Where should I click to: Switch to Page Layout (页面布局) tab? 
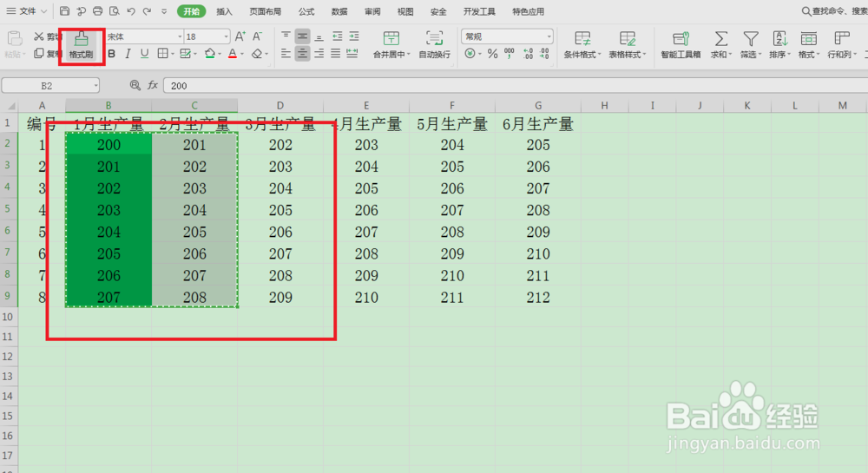(x=265, y=11)
